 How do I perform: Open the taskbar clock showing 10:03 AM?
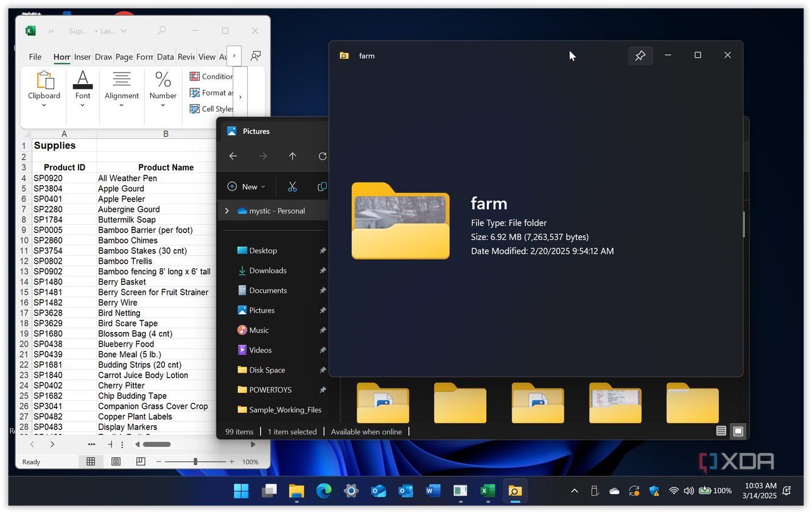point(760,491)
